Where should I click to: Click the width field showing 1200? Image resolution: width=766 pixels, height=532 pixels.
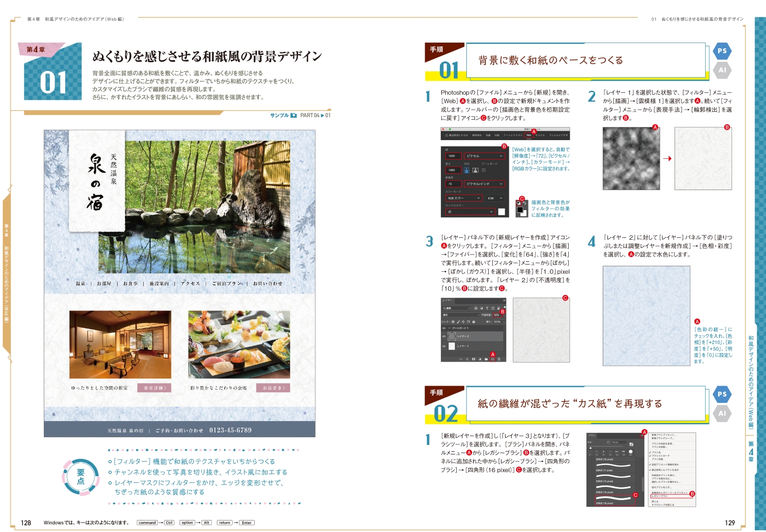[453, 156]
